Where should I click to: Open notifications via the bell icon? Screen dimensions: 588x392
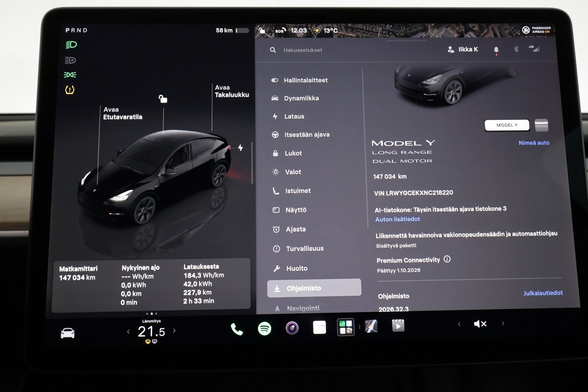point(496,50)
